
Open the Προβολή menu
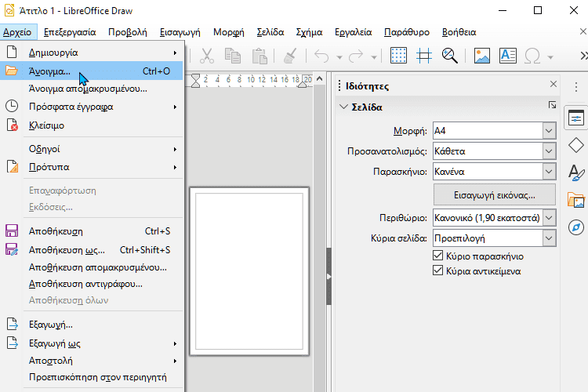click(128, 32)
